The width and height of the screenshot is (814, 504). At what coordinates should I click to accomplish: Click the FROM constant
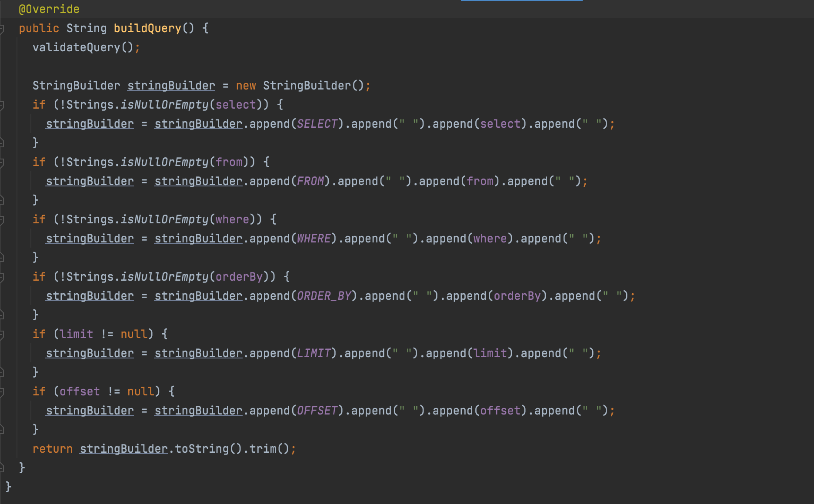[310, 181]
